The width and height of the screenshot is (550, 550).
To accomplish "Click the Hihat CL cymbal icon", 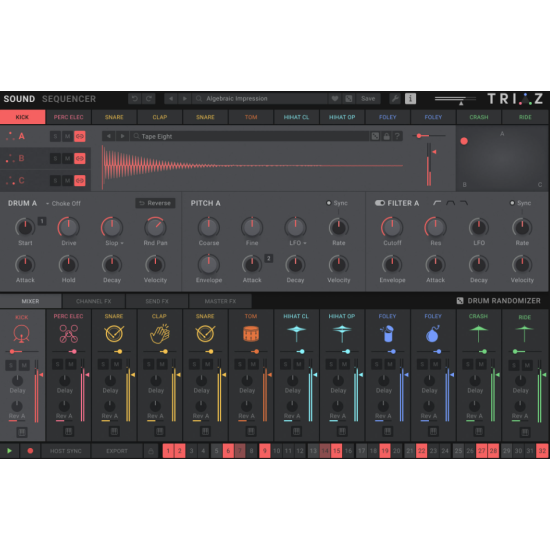I will pos(296,333).
